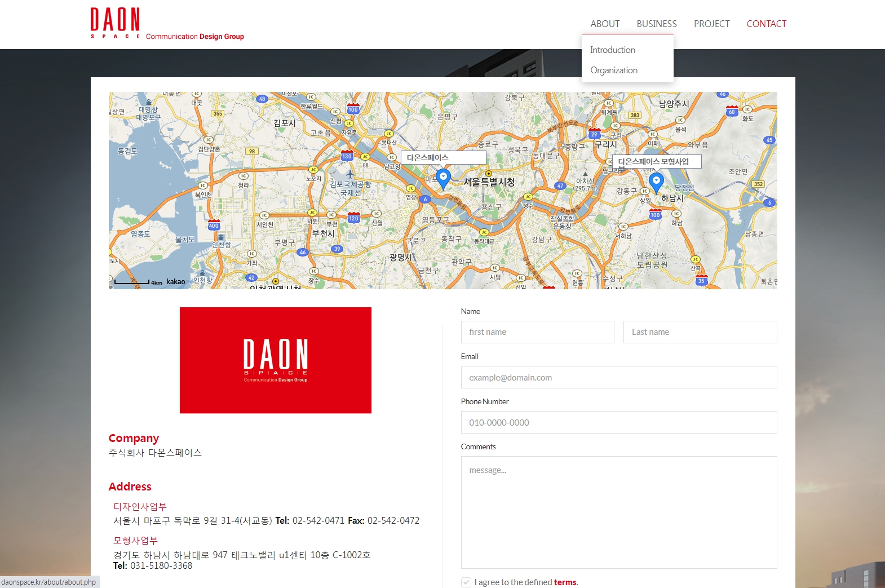Image resolution: width=885 pixels, height=588 pixels.
Task: Click the 다온스페이스 모형사업 map label box
Action: (656, 162)
